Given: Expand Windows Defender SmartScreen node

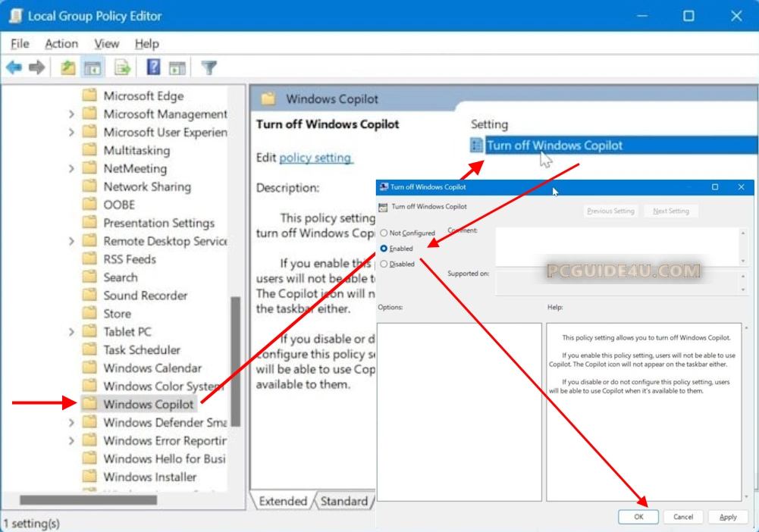Looking at the screenshot, I should (x=71, y=423).
